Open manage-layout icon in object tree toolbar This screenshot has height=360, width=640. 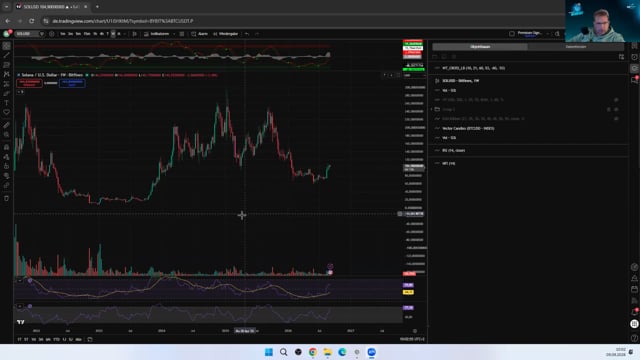[x=621, y=57]
